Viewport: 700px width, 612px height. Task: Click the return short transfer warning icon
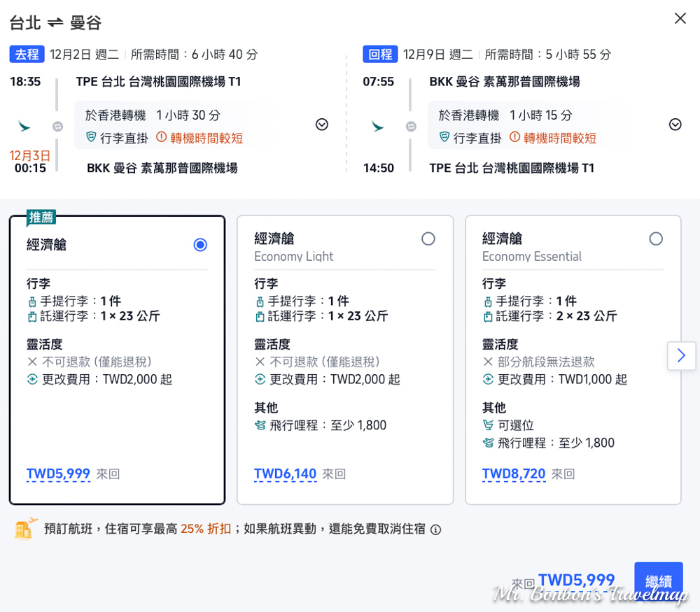tap(514, 138)
